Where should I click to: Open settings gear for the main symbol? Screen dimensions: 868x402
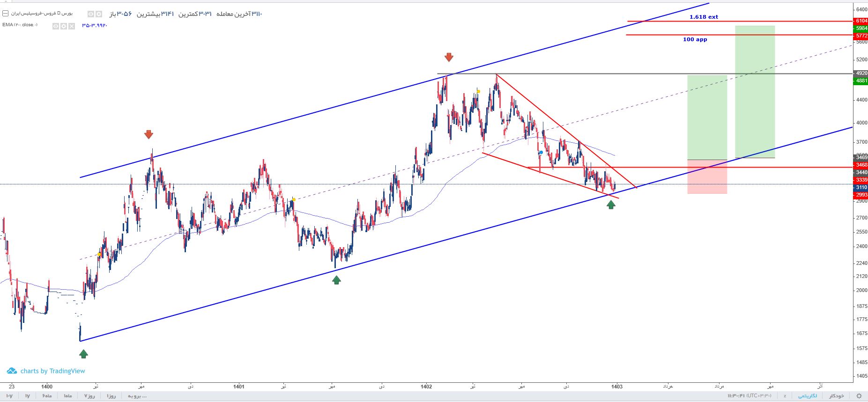click(99, 14)
